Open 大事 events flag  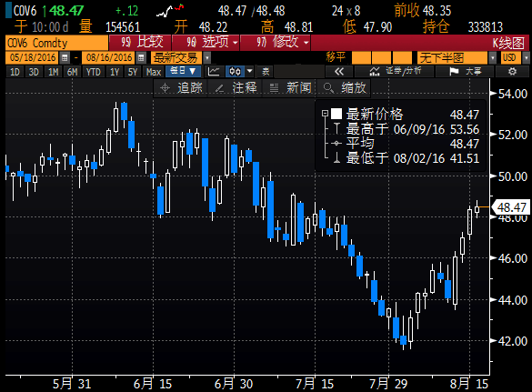point(465,72)
